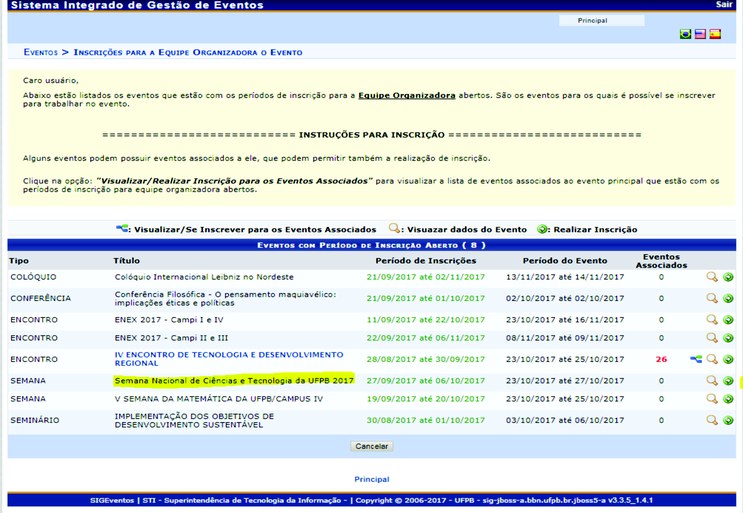This screenshot has height=513, width=743.
Task: Click Sair to log out
Action: pos(724,5)
